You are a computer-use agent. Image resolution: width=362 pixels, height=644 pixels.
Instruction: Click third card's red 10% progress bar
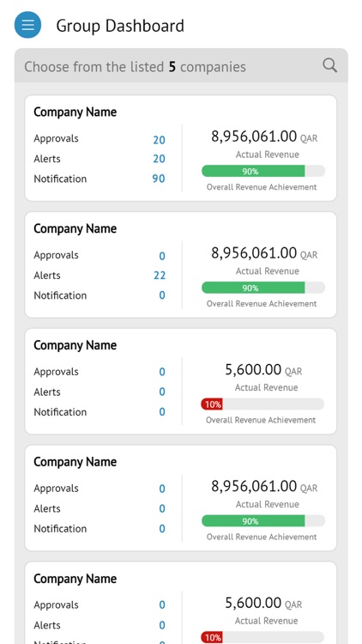tap(262, 404)
